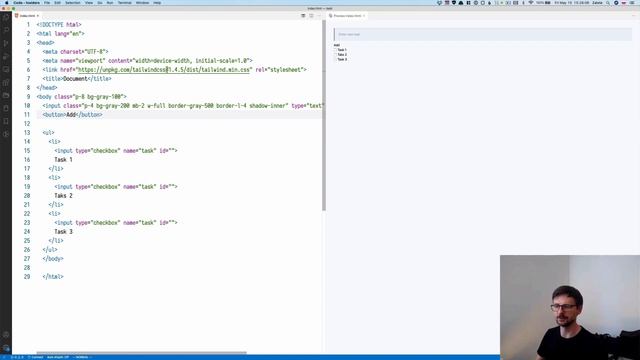Click the date and time in menu bar

[571, 3]
